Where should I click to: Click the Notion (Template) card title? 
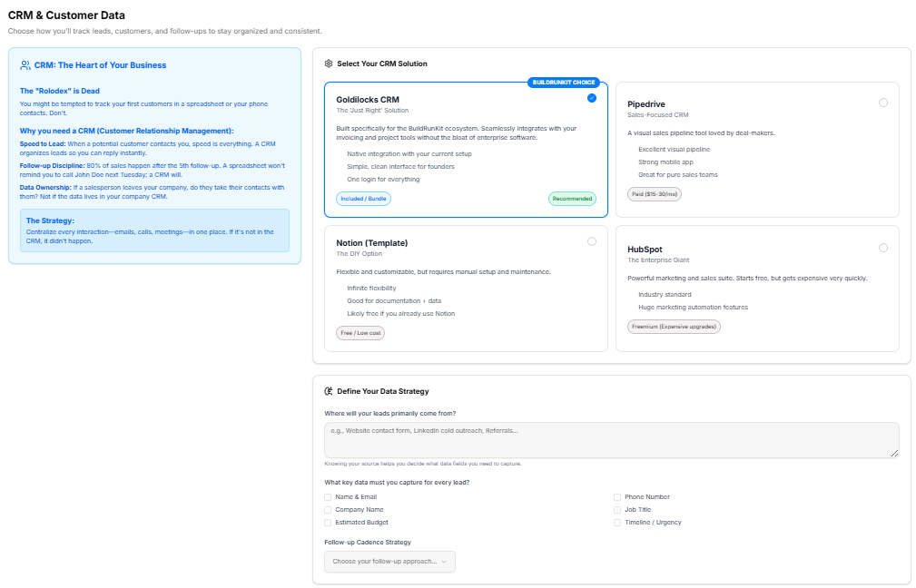pyautogui.click(x=371, y=243)
